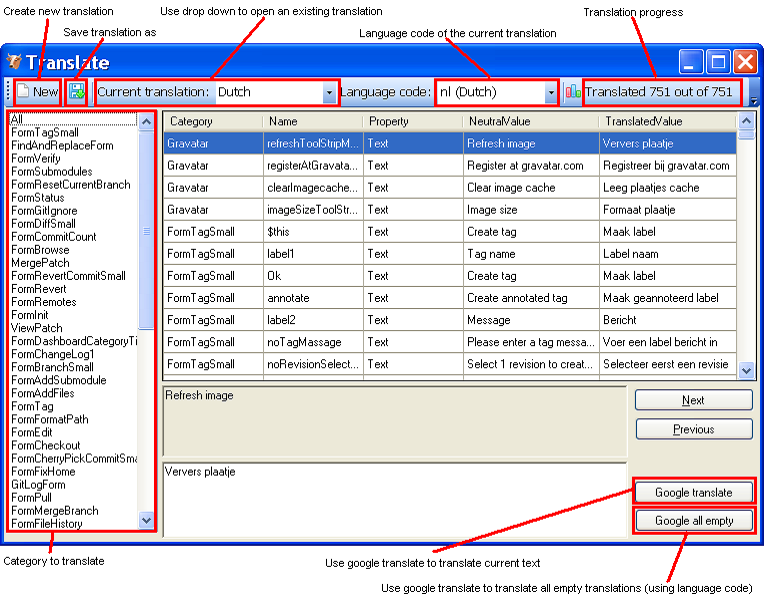Sort by the Name column header
Screen dimensions: 768x602
click(313, 121)
